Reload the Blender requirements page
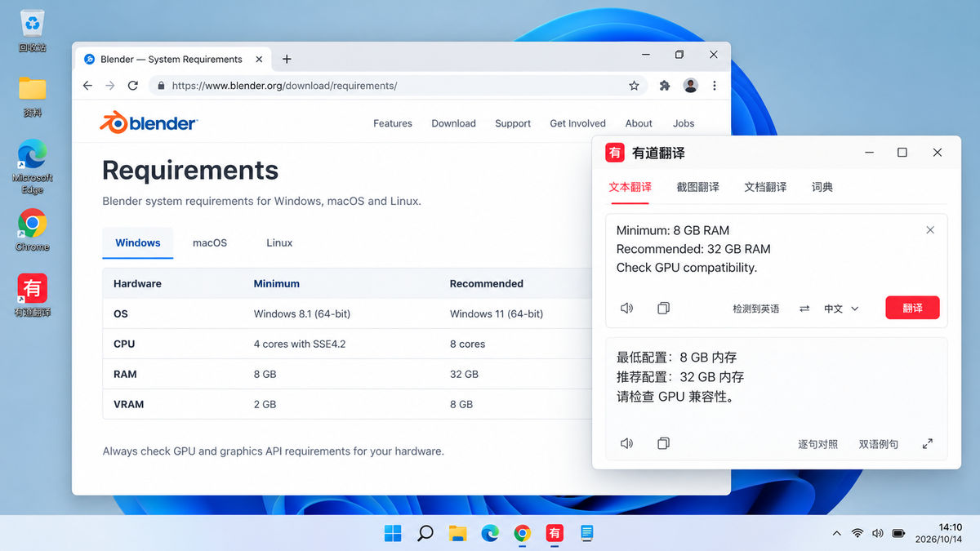The image size is (980, 551). click(133, 86)
